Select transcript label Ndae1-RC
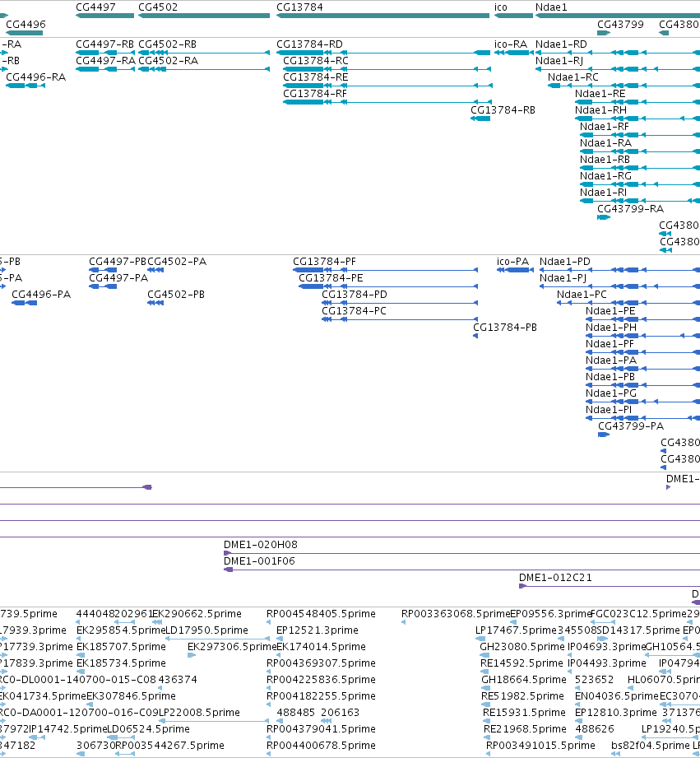Image resolution: width=700 pixels, height=758 pixels. 573,77
